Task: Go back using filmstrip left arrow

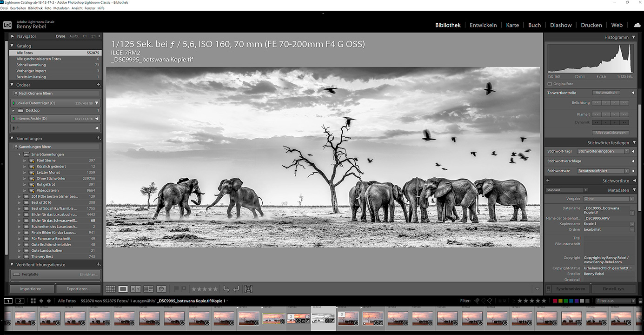Action: 41,301
